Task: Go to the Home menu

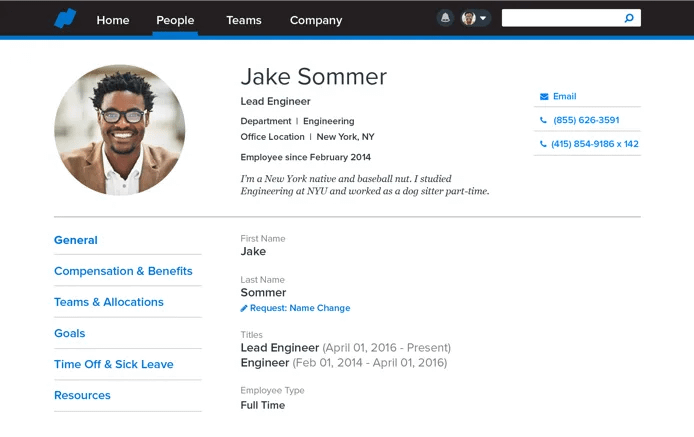Action: (x=113, y=20)
